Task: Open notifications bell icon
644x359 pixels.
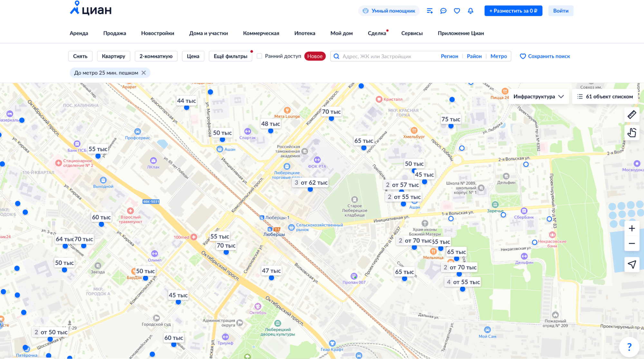Action: pos(470,11)
